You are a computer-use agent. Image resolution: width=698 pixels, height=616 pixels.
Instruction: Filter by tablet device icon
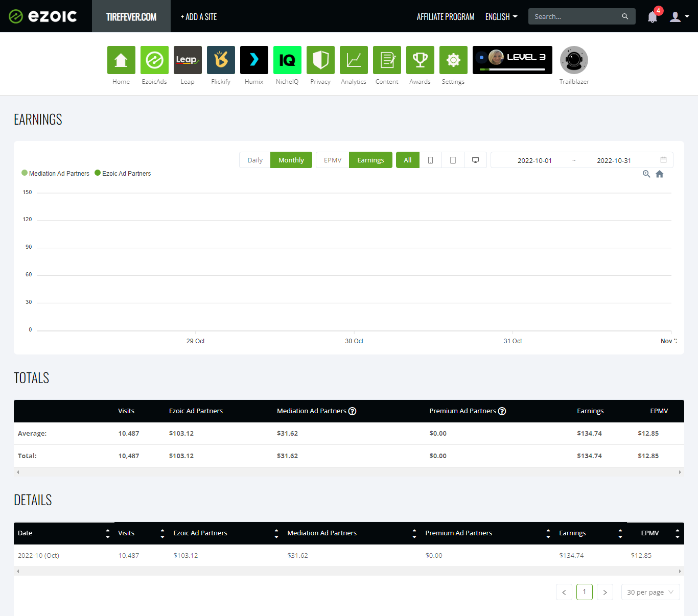point(453,160)
